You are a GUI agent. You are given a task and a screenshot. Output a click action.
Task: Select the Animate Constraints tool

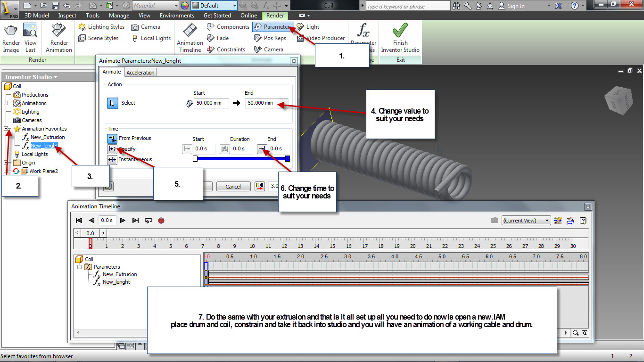tap(226, 49)
